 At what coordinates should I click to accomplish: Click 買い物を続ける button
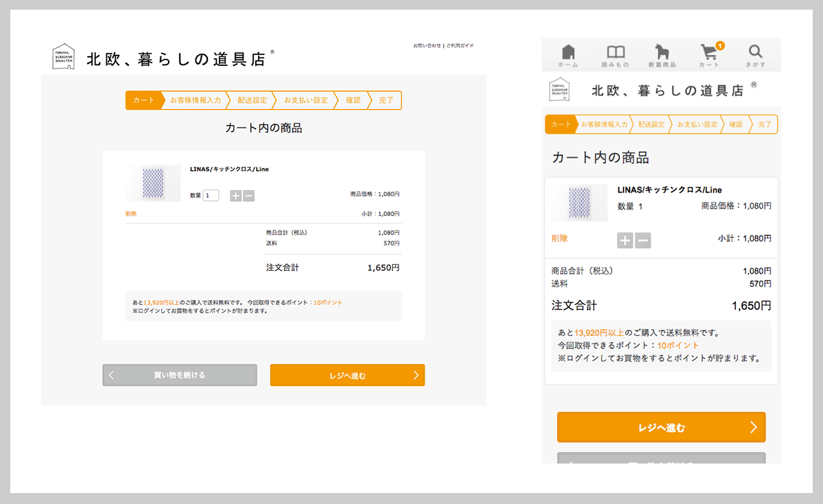(x=180, y=375)
